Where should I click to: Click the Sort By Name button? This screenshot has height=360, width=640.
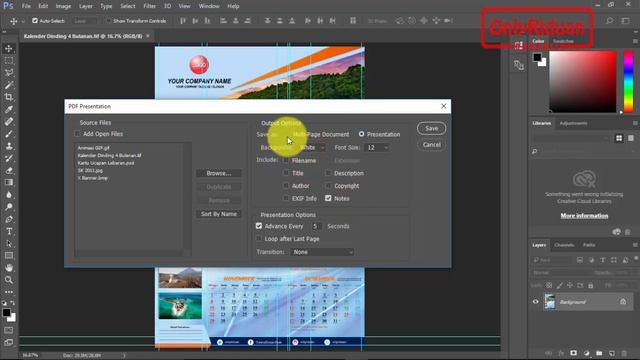coord(218,214)
